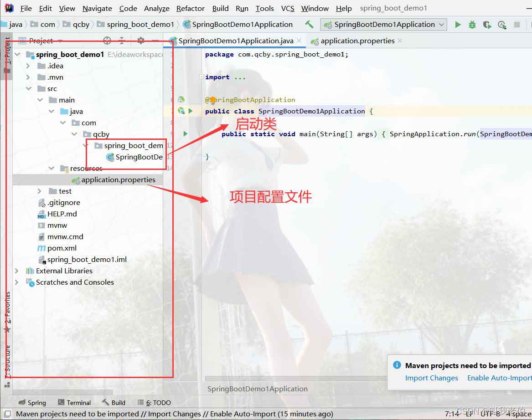Open the Navigate menu
The image size is (532, 420).
pyautogui.click(x=97, y=8)
